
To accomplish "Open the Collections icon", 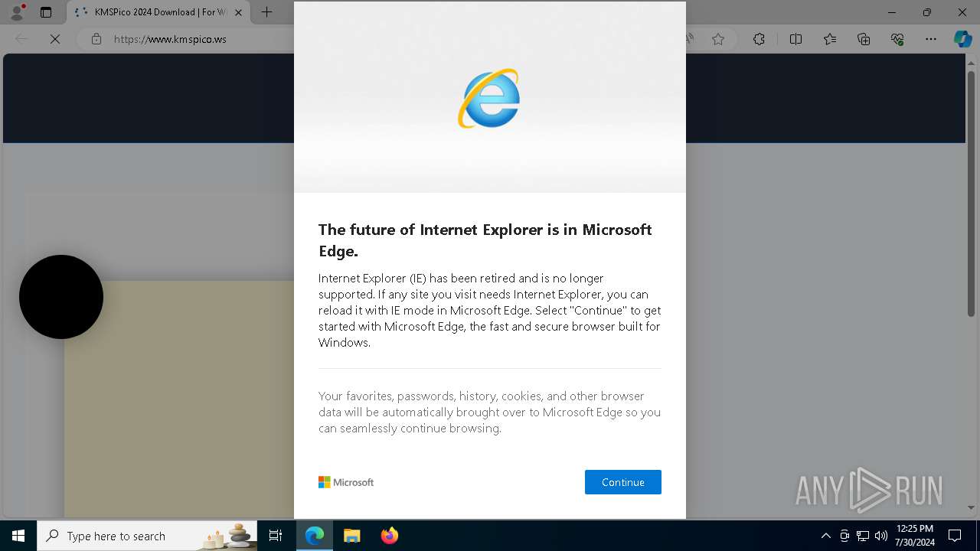I will (x=864, y=39).
